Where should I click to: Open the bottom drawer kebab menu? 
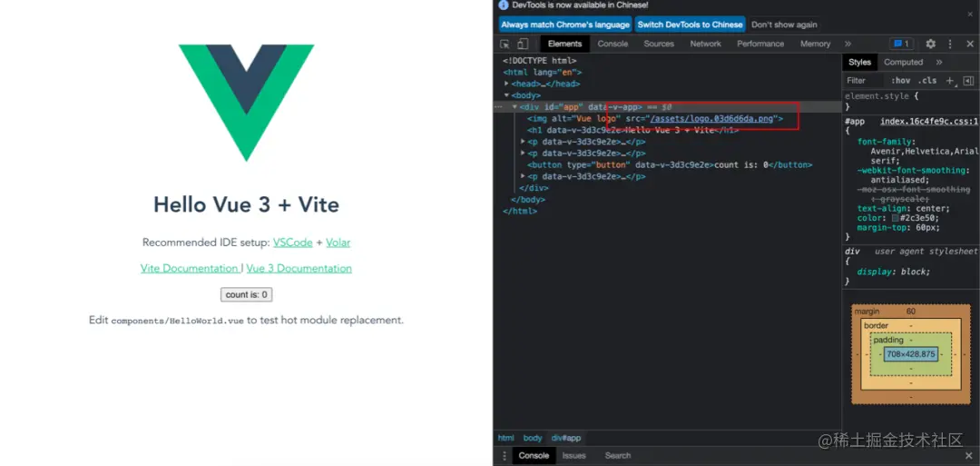coord(505,456)
